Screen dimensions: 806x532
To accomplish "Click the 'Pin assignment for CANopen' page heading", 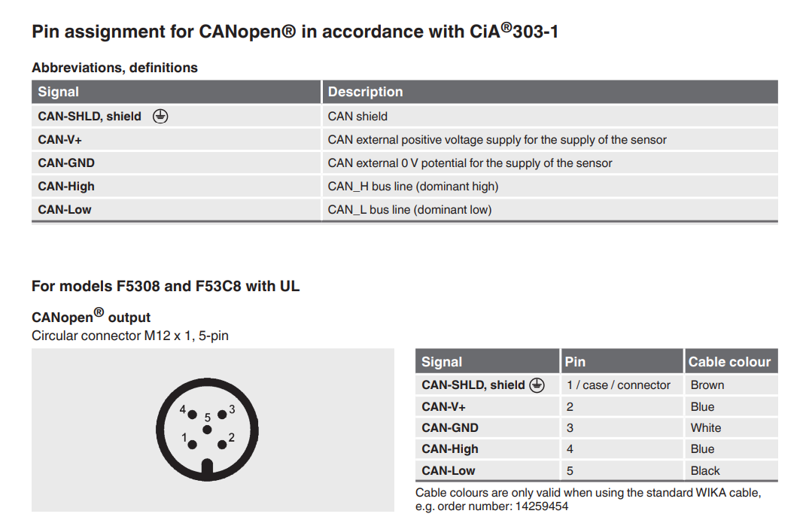I will (295, 32).
